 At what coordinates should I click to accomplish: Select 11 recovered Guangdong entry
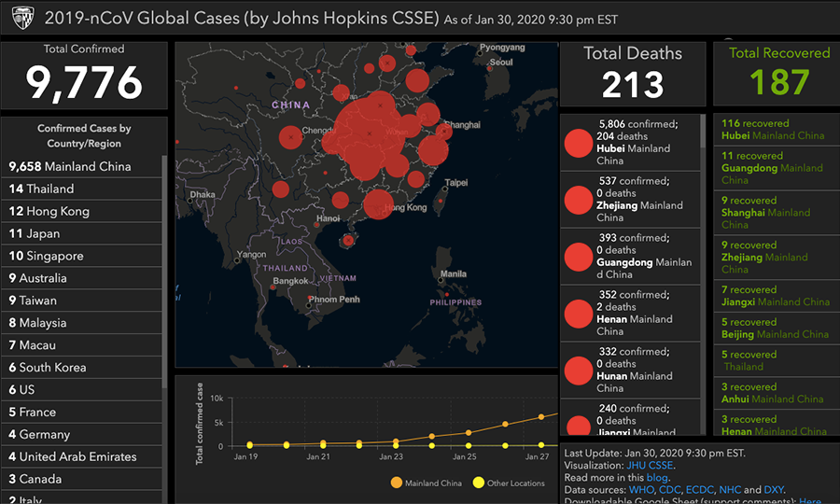777,168
